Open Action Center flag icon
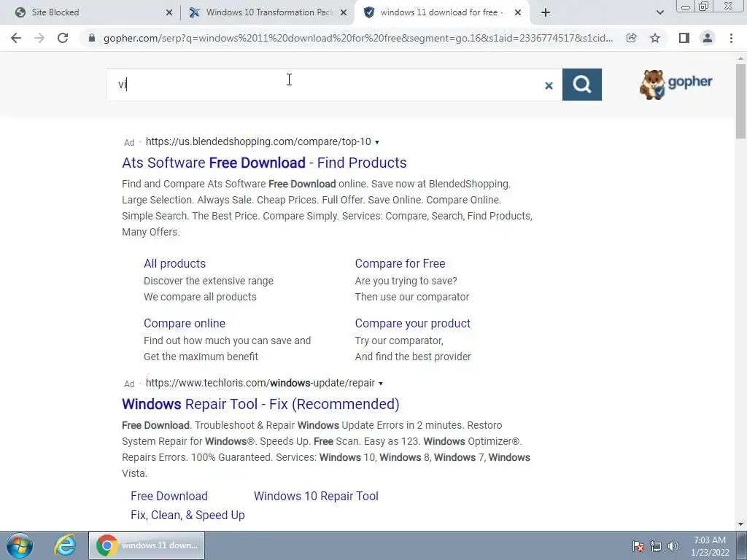Viewport: 747px width, 560px height. (x=638, y=546)
